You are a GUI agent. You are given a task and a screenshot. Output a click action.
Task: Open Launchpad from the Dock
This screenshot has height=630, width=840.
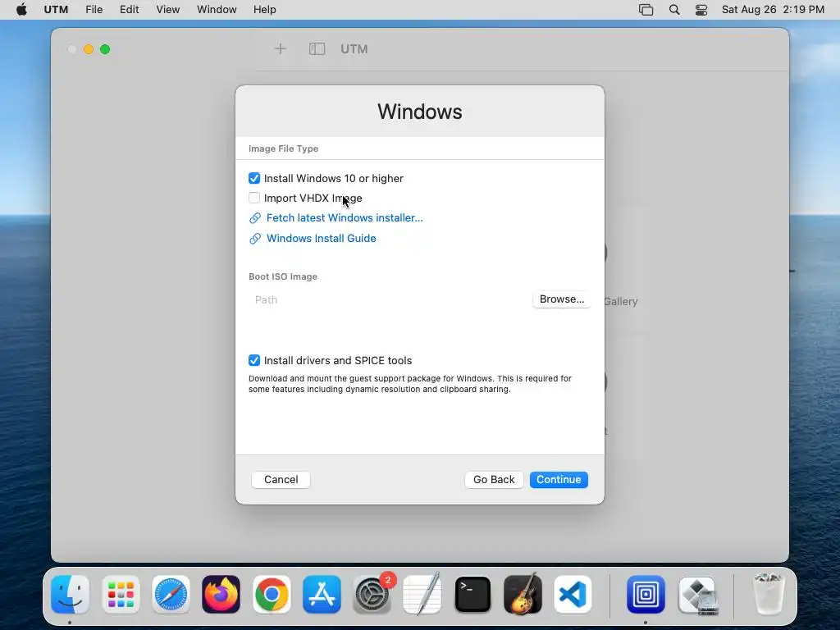pyautogui.click(x=121, y=594)
